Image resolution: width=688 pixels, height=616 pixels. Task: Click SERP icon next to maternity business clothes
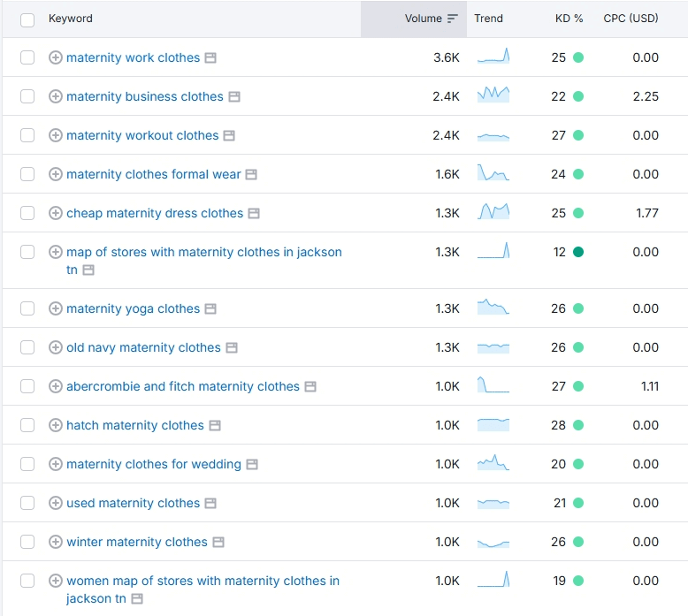point(234,96)
